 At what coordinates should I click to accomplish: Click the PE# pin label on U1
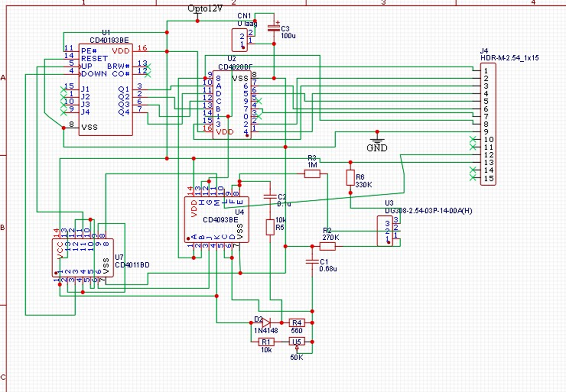pyautogui.click(x=89, y=50)
